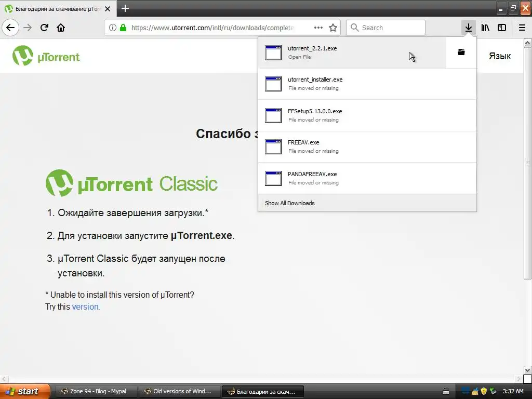Open the Library bookshelf icon
Screen dimensions: 532x399
click(485, 28)
